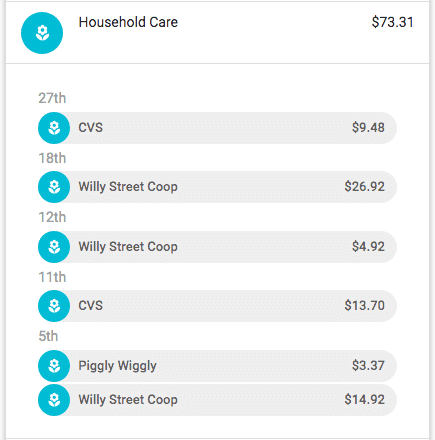Click the flower icon beside the $9.48 CVS entry

[x=54, y=128]
